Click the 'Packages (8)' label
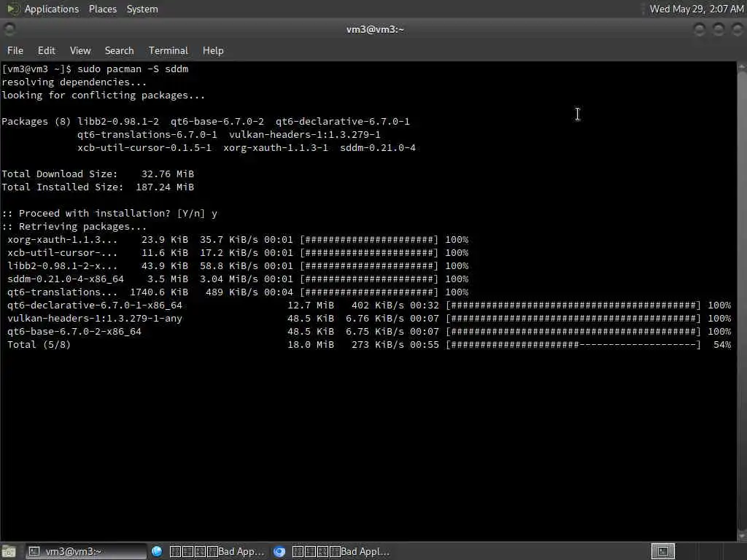 pyautogui.click(x=36, y=122)
